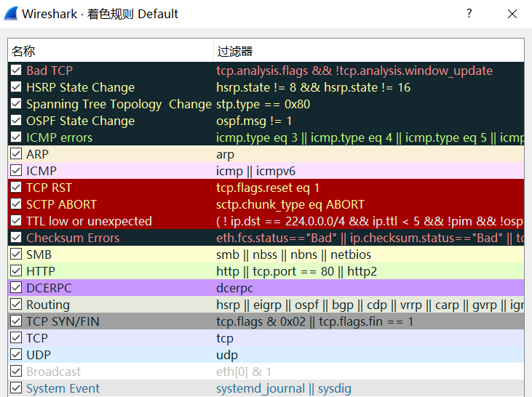Click filter http || tcp.port == 80 || http2

[x=296, y=271]
